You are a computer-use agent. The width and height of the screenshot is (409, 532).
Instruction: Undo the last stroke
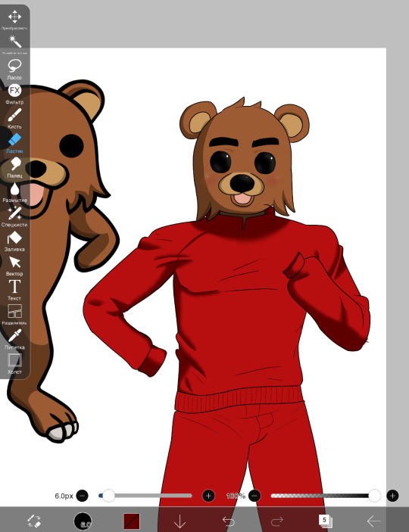pos(229,521)
